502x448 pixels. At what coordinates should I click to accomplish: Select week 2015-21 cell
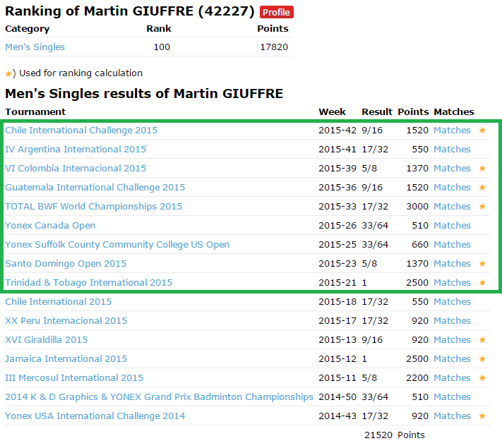(337, 283)
